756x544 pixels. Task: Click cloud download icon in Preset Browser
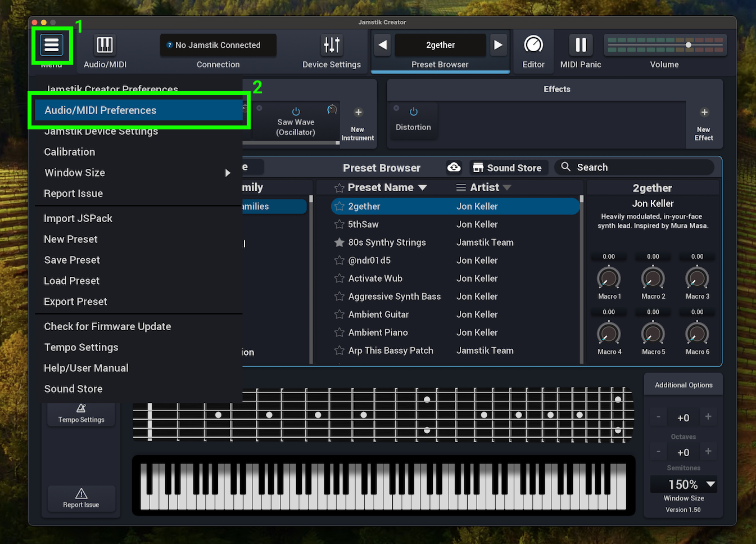click(454, 168)
